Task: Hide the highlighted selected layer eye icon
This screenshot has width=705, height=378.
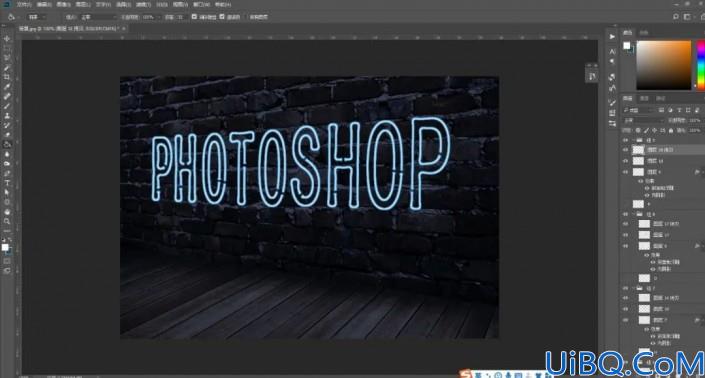Action: [625, 150]
